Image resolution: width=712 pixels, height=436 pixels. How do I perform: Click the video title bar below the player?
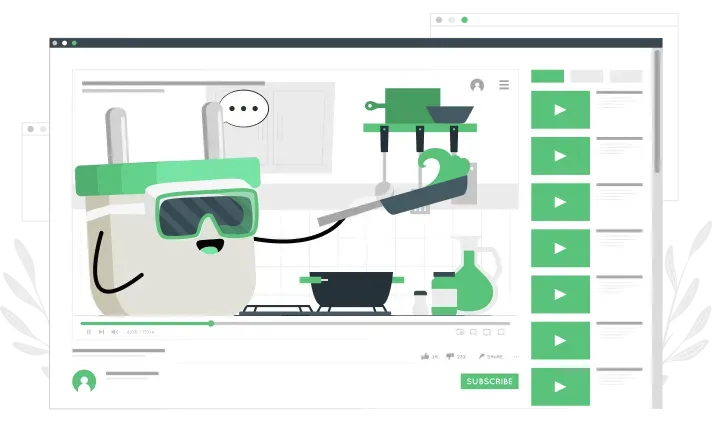[x=119, y=351]
